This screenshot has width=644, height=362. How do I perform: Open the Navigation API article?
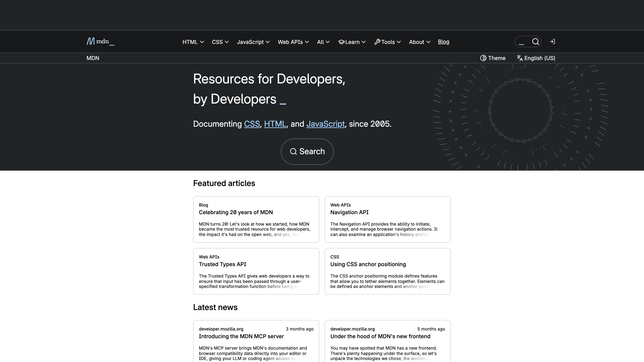point(349,212)
